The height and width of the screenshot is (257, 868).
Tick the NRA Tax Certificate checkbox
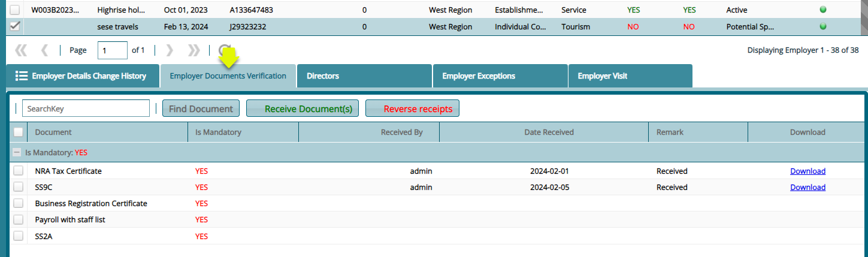(19, 171)
